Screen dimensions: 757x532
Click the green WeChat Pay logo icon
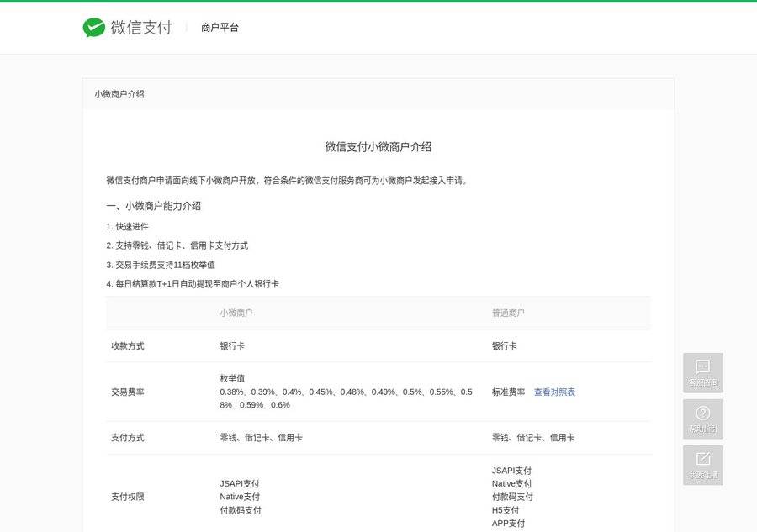[93, 27]
